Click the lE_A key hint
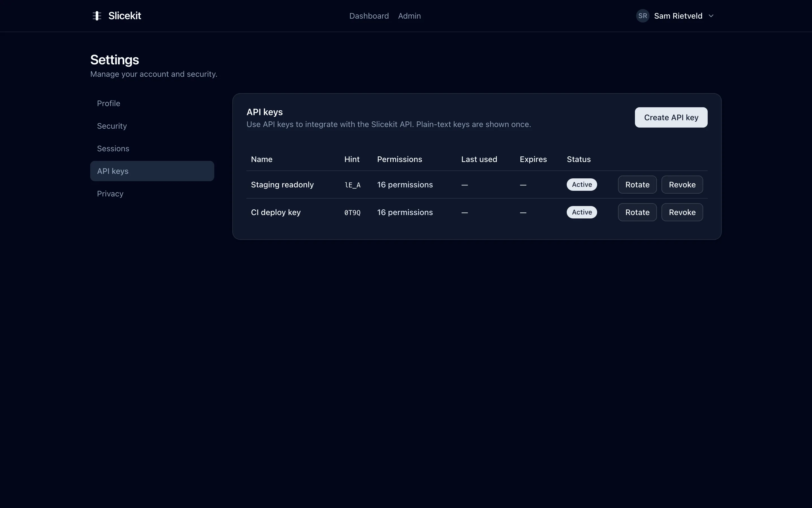The image size is (812, 508). click(x=352, y=185)
